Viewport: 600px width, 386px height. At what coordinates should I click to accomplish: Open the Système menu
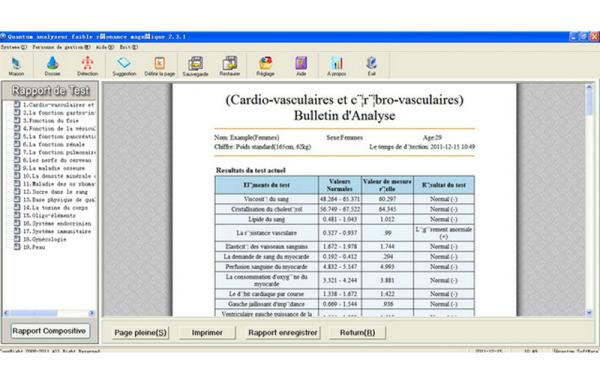click(14, 47)
